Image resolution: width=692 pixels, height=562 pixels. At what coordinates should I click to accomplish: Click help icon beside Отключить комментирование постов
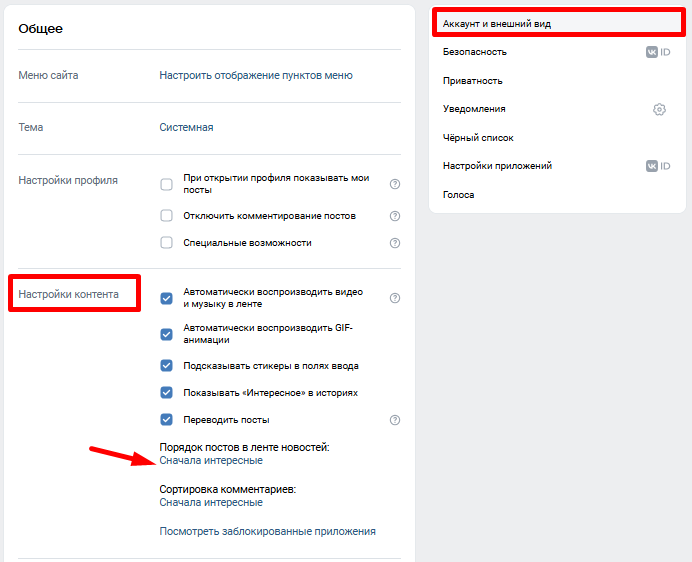tap(395, 216)
